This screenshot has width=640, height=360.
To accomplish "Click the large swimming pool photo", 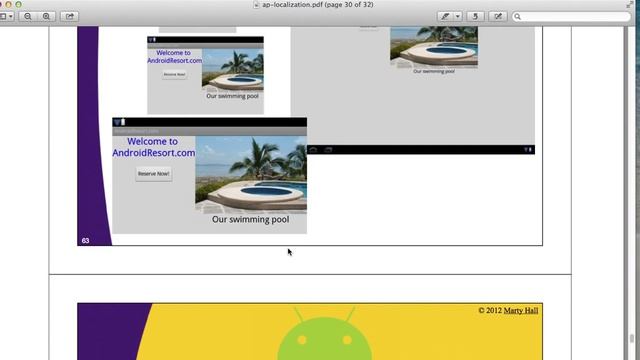I will click(x=251, y=174).
